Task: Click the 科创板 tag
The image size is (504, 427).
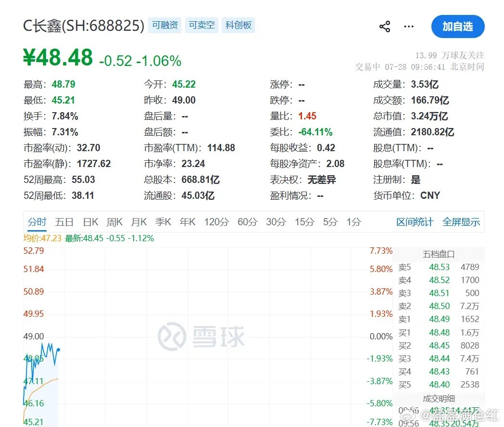Action: (238, 25)
